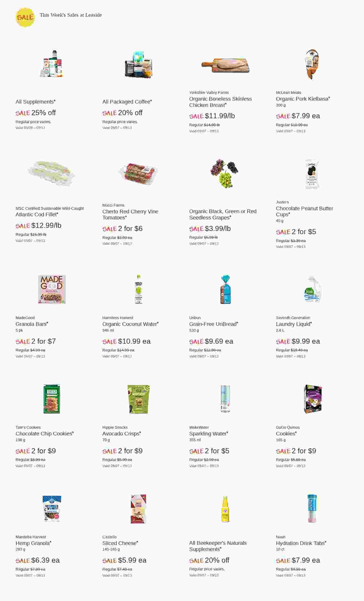Click the WakeWater Sparkling Water can image

225,399
